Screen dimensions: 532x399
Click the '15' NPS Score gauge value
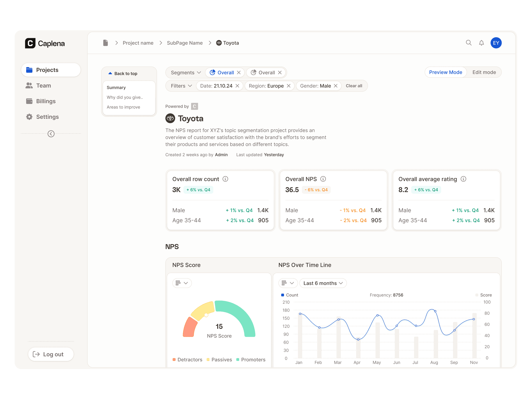coord(219,326)
